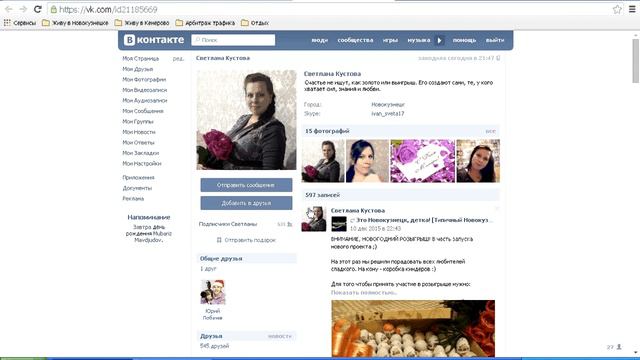Viewport: 640px width, 360px height.
Task: Click Новокузнецк city link
Action: [388, 104]
